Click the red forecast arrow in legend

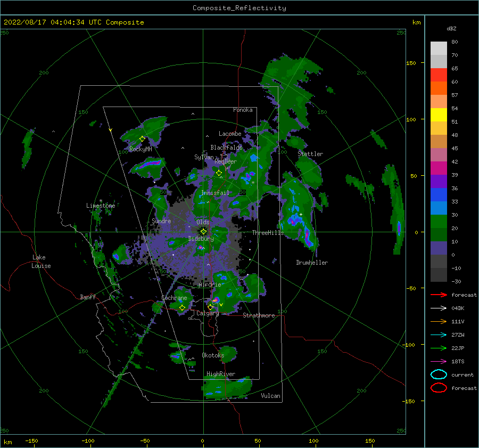point(439,295)
